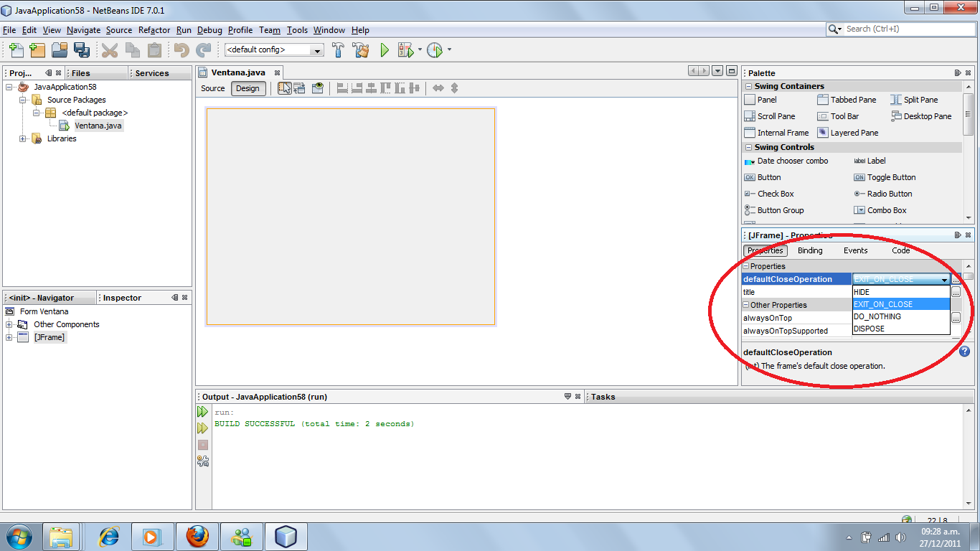Toggle Selection Mode in the form designer
The height and width of the screenshot is (551, 980).
point(285,88)
